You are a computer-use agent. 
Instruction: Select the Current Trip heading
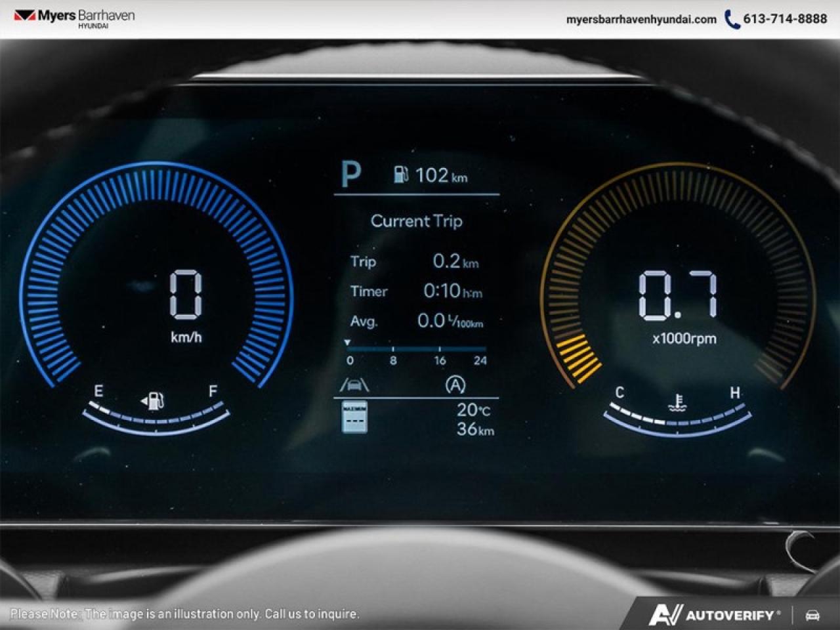click(x=417, y=221)
